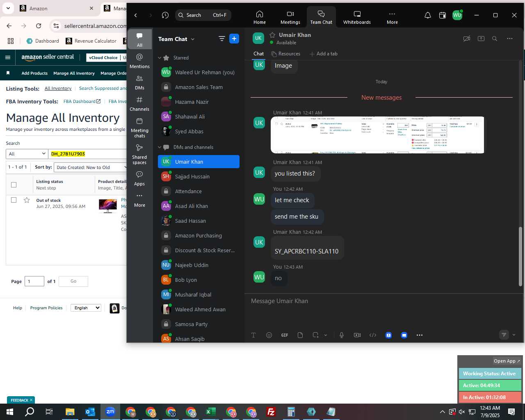
Task: Open chat header more options ellipsis
Action: pos(509,39)
